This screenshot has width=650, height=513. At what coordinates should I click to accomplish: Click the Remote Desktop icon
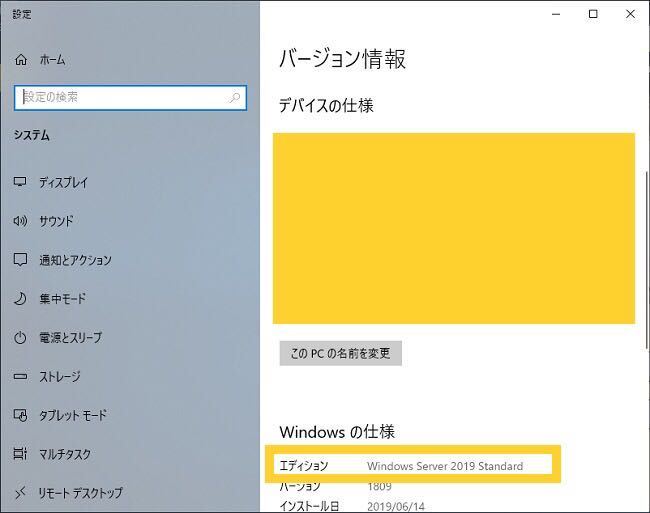[20, 493]
